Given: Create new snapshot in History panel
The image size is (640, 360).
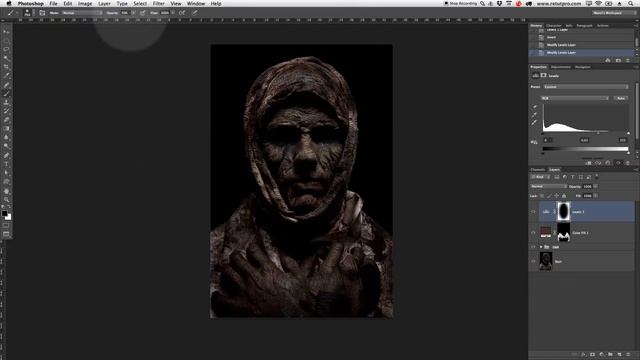Looking at the screenshot, I should [x=618, y=60].
